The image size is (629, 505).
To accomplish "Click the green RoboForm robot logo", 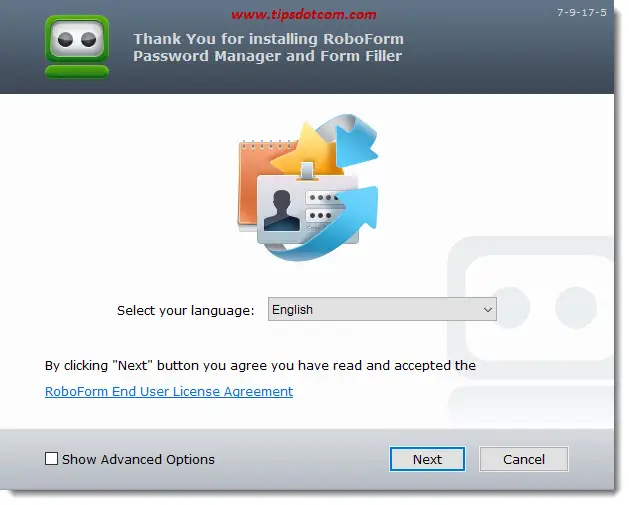I will (x=77, y=46).
